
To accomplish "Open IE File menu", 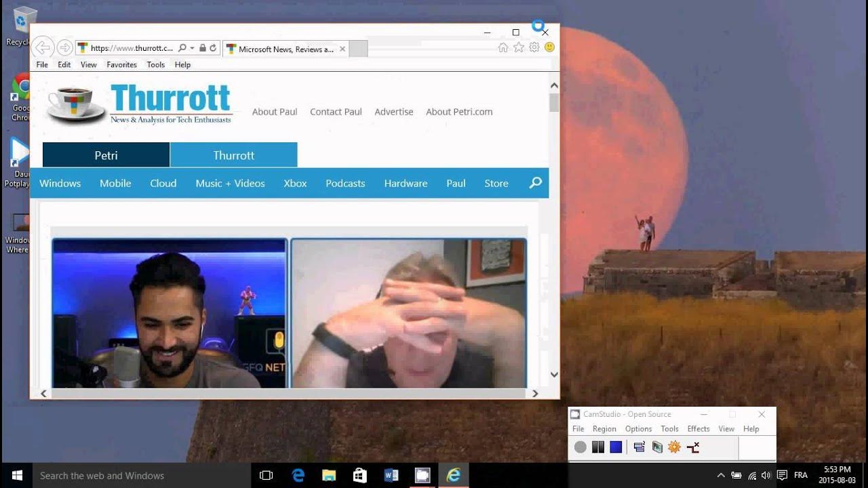I will (42, 65).
